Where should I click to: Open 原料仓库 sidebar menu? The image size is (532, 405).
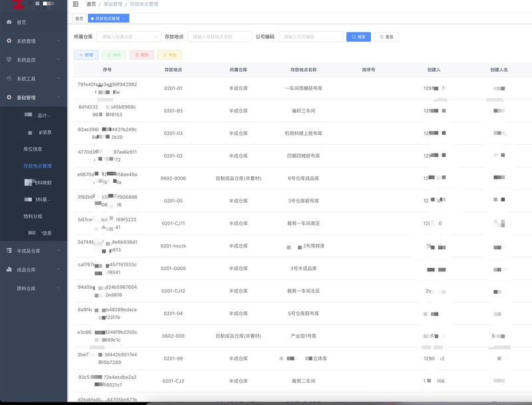(x=26, y=289)
